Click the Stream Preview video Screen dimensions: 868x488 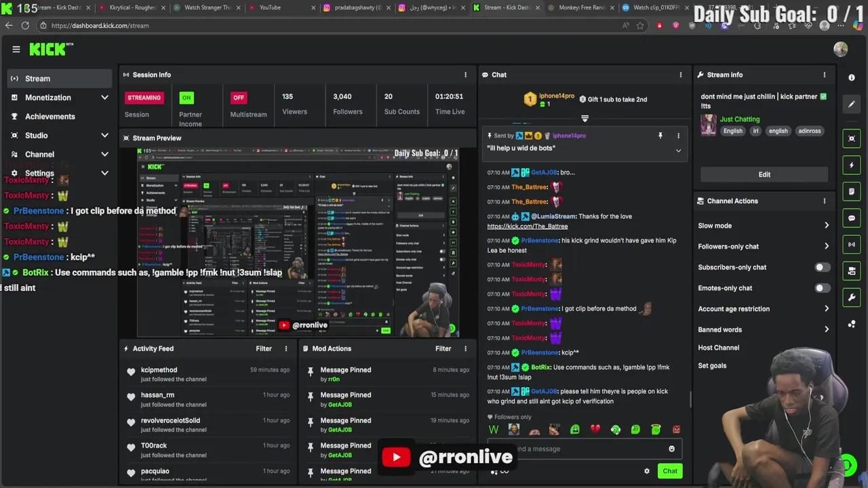[298, 242]
